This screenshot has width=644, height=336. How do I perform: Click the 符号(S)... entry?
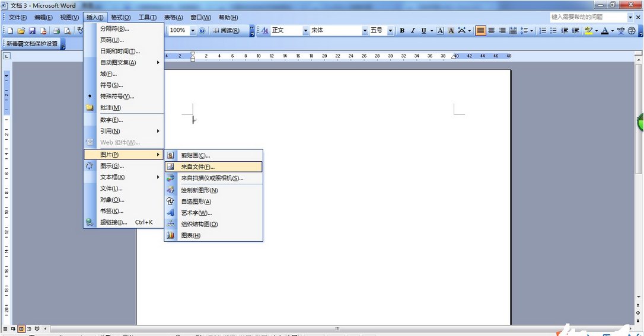124,85
